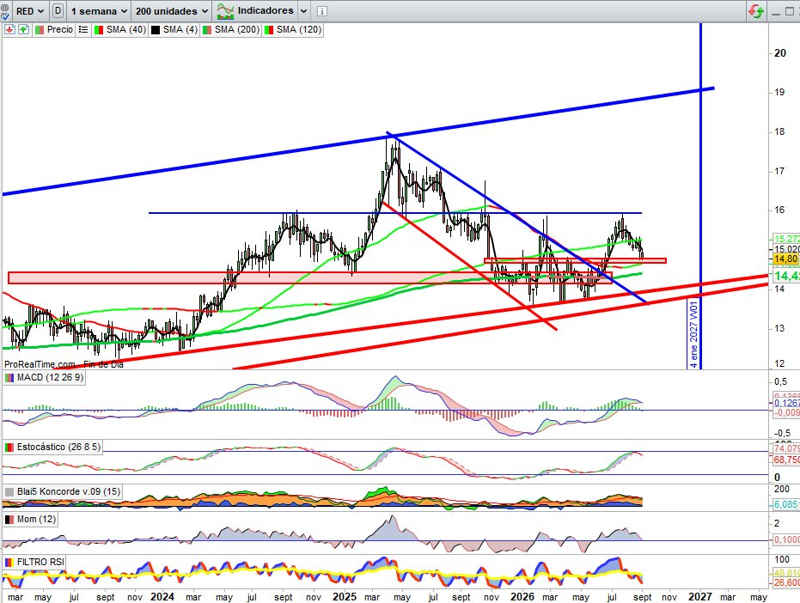This screenshot has height=603, width=800.
Task: Click the FILTRO RSI panel label
Action: (40, 562)
